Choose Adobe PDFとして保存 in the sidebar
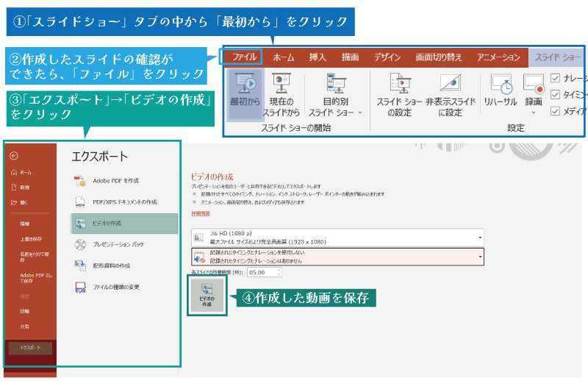 tap(36, 278)
